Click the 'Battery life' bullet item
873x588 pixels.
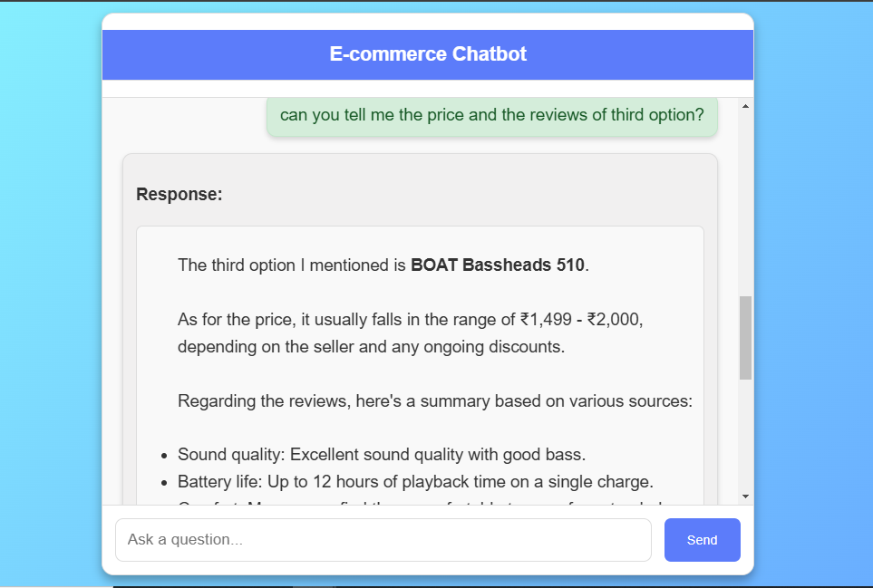(x=414, y=482)
